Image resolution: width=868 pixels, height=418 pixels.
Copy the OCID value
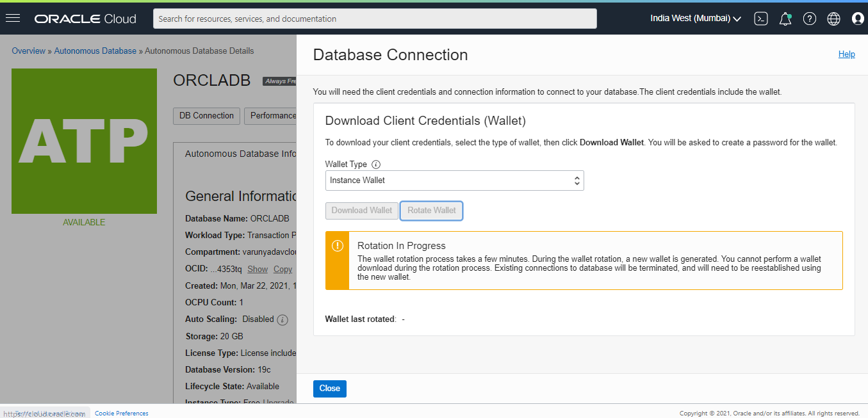point(283,269)
